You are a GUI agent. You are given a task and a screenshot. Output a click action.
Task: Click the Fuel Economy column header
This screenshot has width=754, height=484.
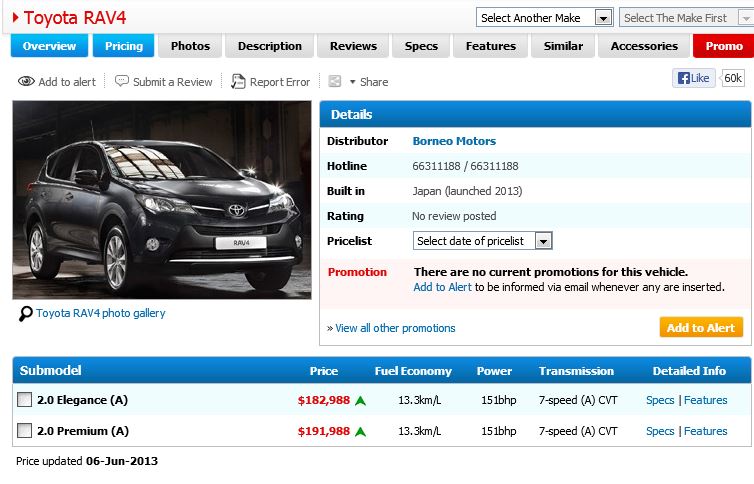coord(413,371)
